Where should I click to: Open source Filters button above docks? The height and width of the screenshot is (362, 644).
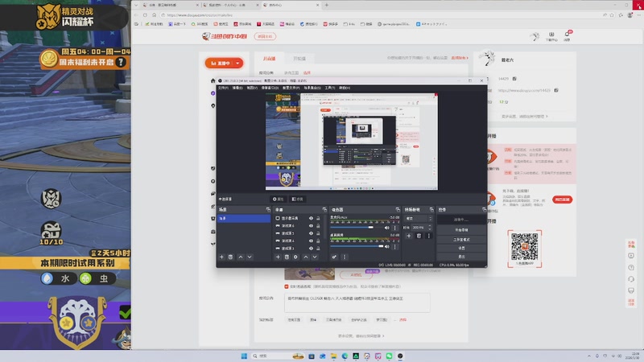[x=297, y=199]
